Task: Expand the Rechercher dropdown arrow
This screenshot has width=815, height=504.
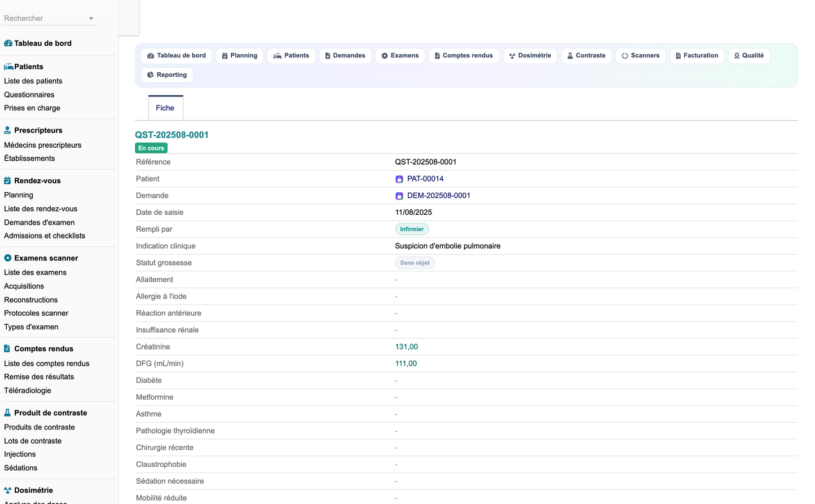Action: (91, 19)
